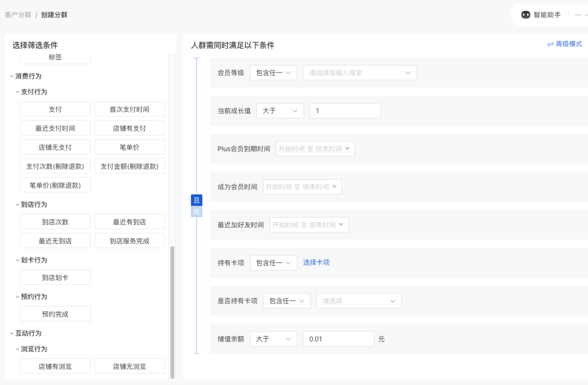Open the 会员等级 search selection box
The height and width of the screenshot is (385, 588).
coord(359,72)
